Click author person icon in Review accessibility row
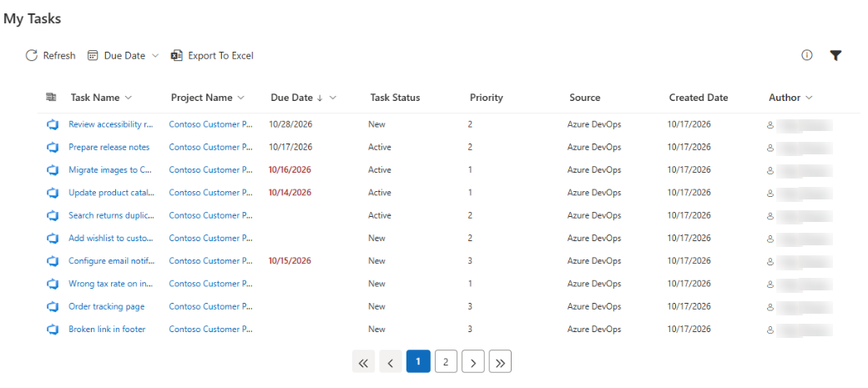This screenshot has height=388, width=868. [770, 125]
